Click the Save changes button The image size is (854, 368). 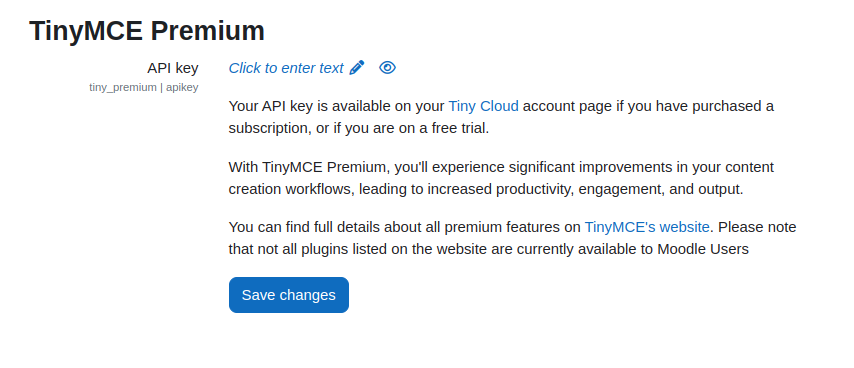[x=289, y=295]
